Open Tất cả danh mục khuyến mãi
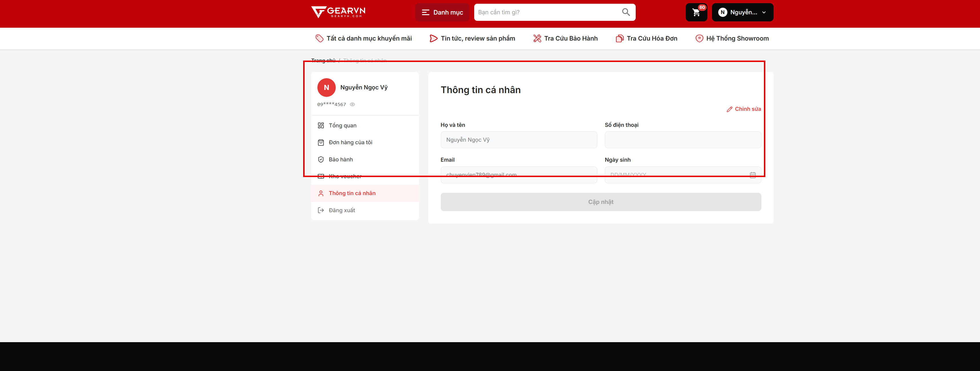980x371 pixels. [364, 39]
